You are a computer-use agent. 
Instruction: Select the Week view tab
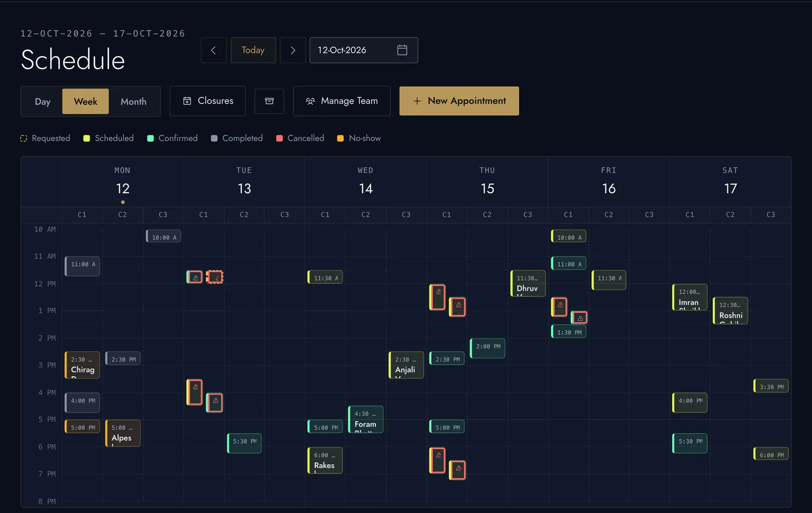pyautogui.click(x=85, y=101)
